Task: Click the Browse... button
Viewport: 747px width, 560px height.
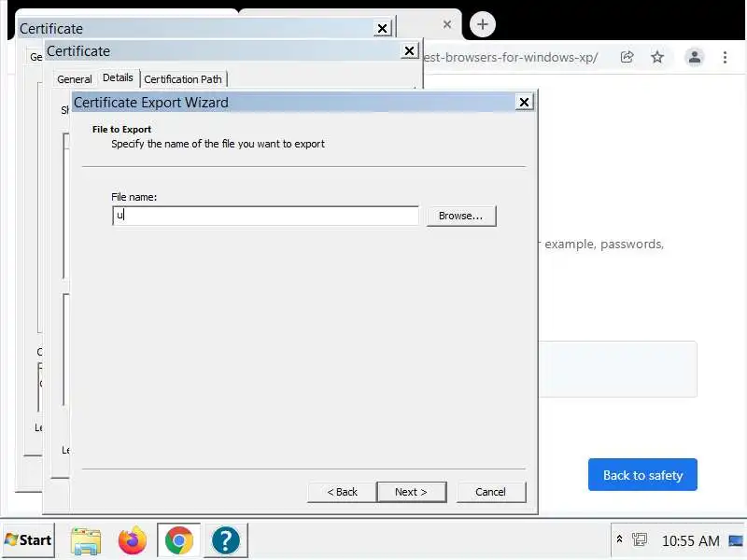Action: [x=460, y=216]
